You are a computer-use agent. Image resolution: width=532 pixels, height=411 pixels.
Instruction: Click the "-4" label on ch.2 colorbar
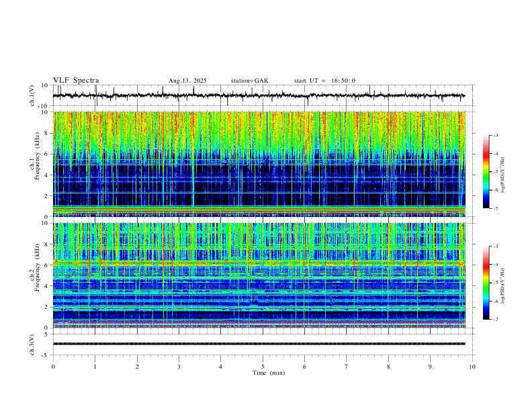(495, 265)
